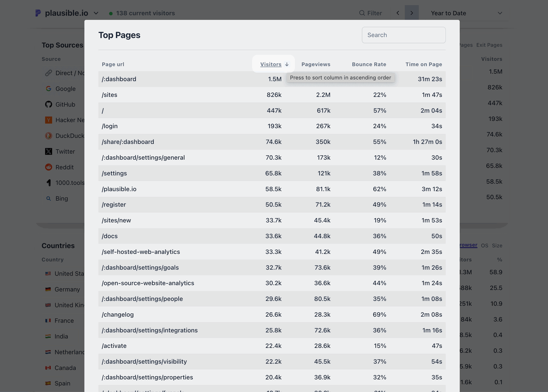Expand the plausible.io site switcher
Viewport: 548px width, 392px height.
pyautogui.click(x=96, y=13)
